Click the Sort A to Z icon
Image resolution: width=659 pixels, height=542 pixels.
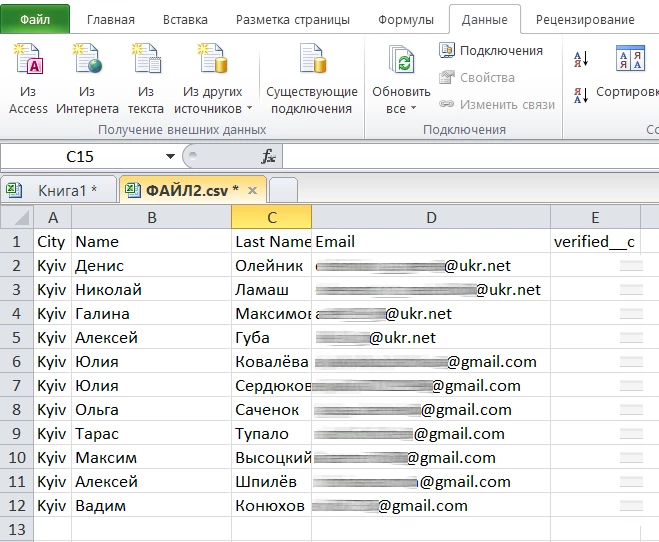(x=581, y=60)
